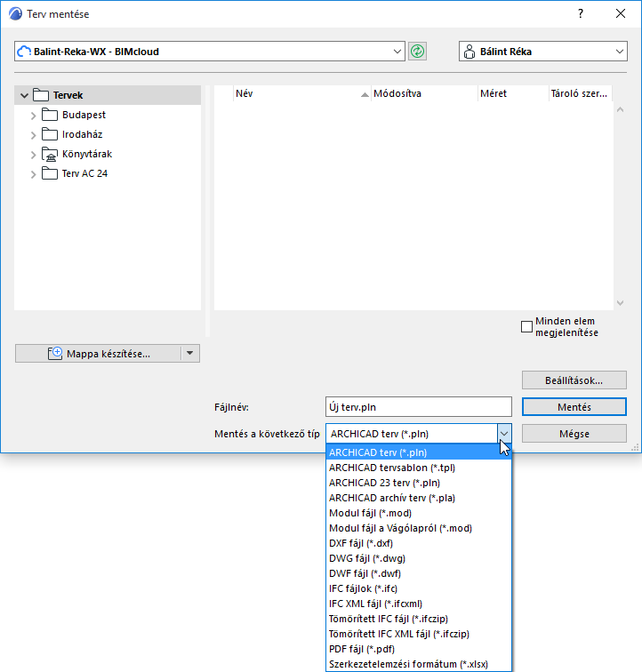Choose PDF fájl (*.pdf) format
Image resolution: width=642 pixels, height=672 pixels.
tap(419, 649)
